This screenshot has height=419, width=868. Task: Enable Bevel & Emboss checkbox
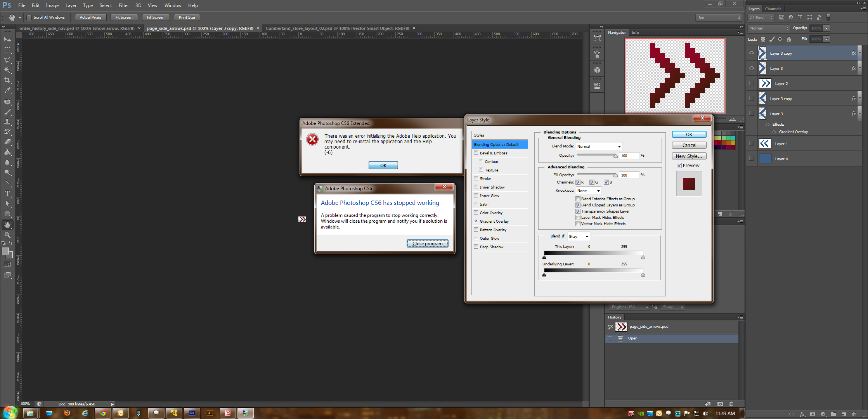pyautogui.click(x=476, y=153)
